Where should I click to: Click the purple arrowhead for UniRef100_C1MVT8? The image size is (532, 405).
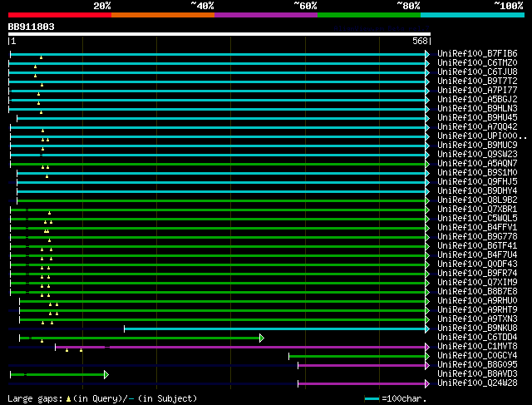pyautogui.click(x=427, y=347)
